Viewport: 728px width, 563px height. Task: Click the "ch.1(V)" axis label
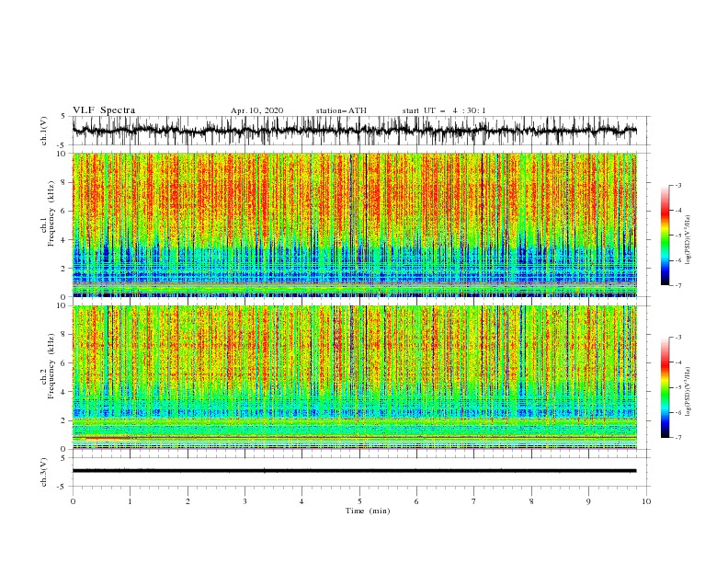44,131
